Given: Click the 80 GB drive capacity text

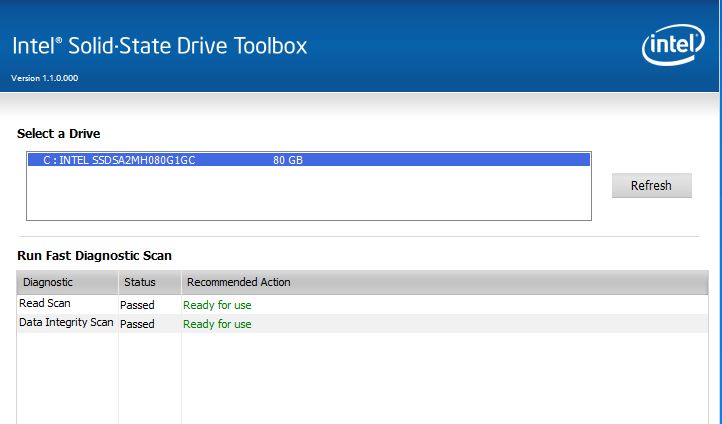Looking at the screenshot, I should pos(288,160).
